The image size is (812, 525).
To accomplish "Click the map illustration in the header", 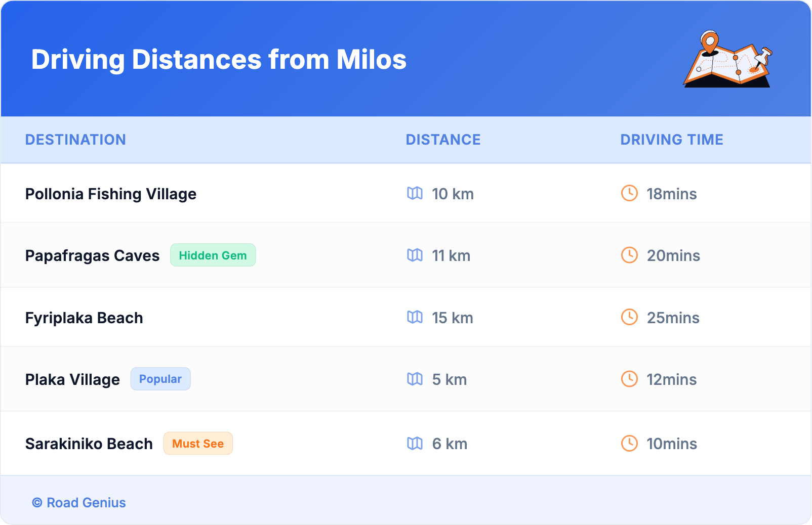I will point(727,59).
